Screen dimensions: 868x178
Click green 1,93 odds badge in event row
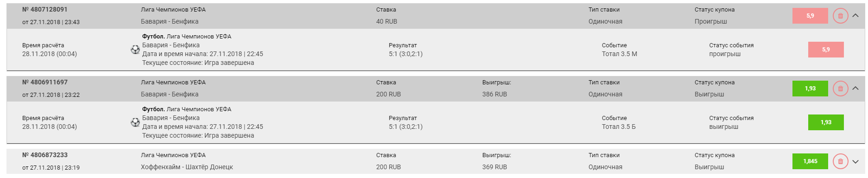[x=826, y=122]
